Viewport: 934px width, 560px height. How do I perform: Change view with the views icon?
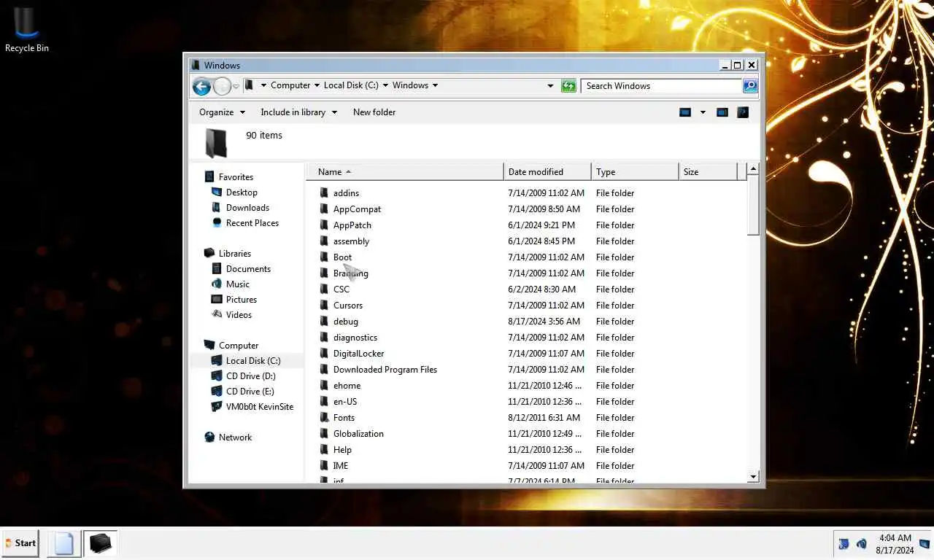[685, 112]
